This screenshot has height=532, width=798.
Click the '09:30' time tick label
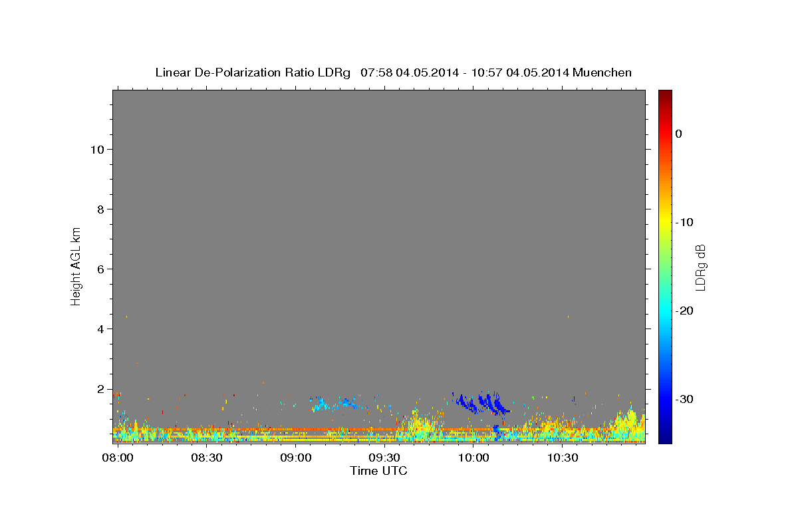tap(384, 458)
